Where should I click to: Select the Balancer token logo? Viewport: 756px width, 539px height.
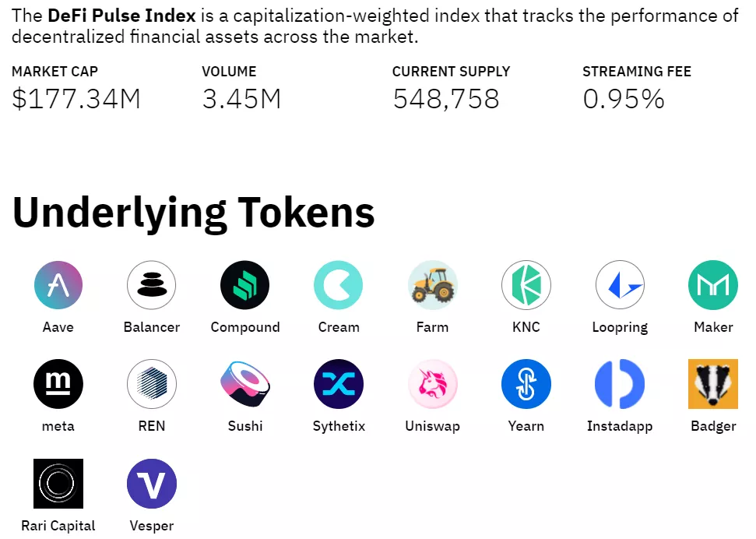coord(152,285)
